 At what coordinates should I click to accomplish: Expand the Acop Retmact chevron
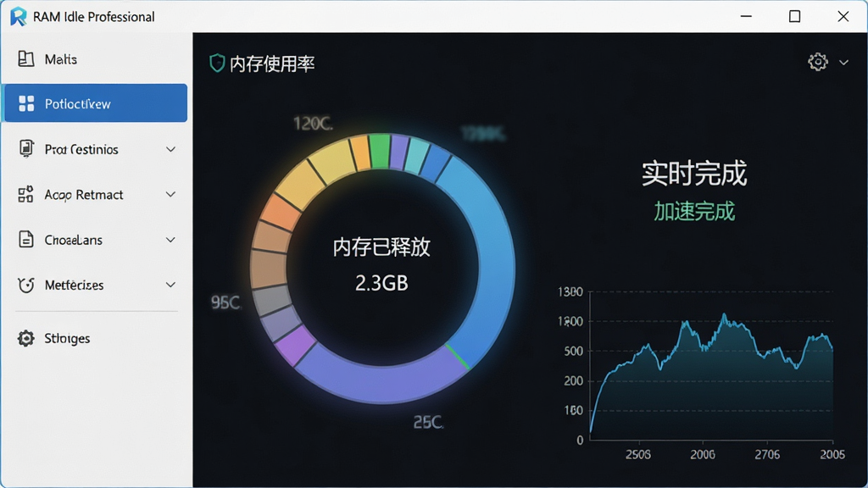pos(171,194)
